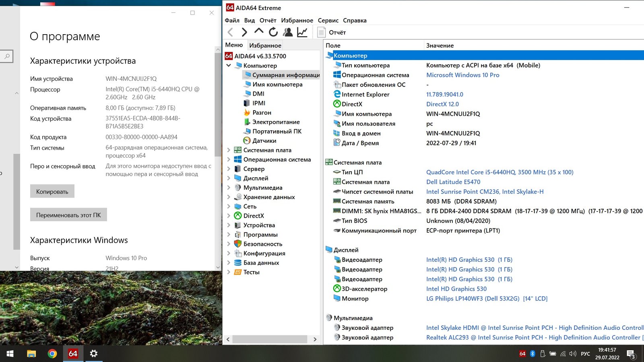644x362 pixels.
Task: Select the Компьютер header row in list
Action: [x=484, y=56]
